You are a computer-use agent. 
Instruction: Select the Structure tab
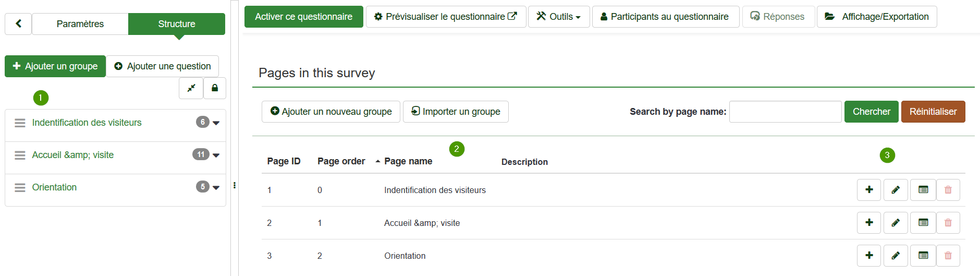[177, 24]
